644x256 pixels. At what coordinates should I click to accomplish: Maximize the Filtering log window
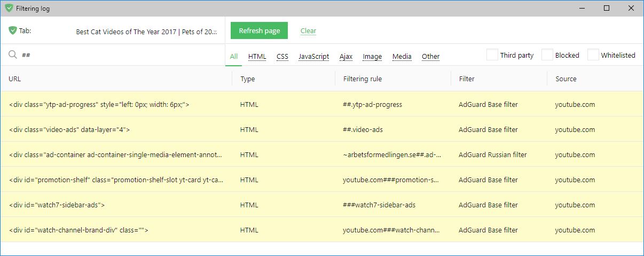(606, 8)
